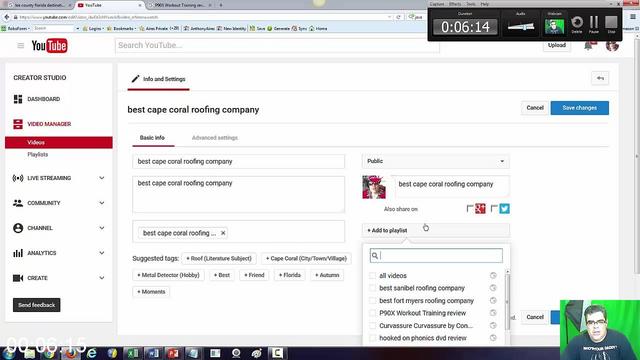
Task: Pause the screen recording
Action: pos(594,24)
